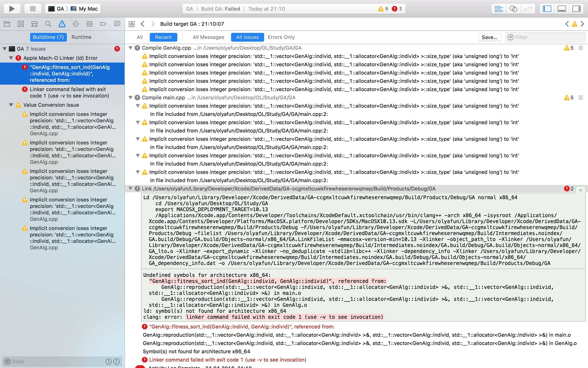Toggle show only errors filter
588x368 pixels.
(x=116, y=361)
